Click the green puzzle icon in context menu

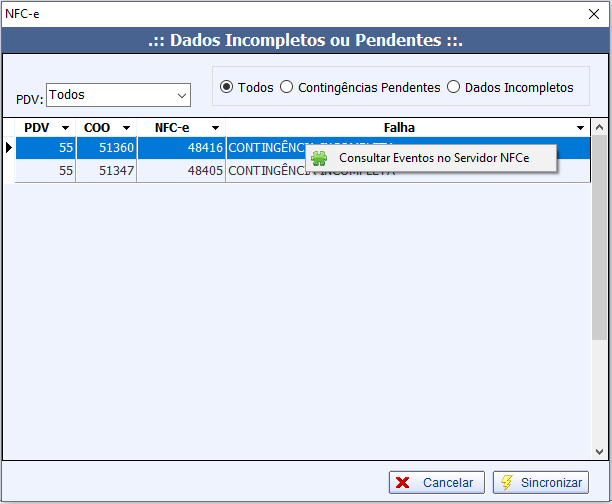(x=319, y=158)
